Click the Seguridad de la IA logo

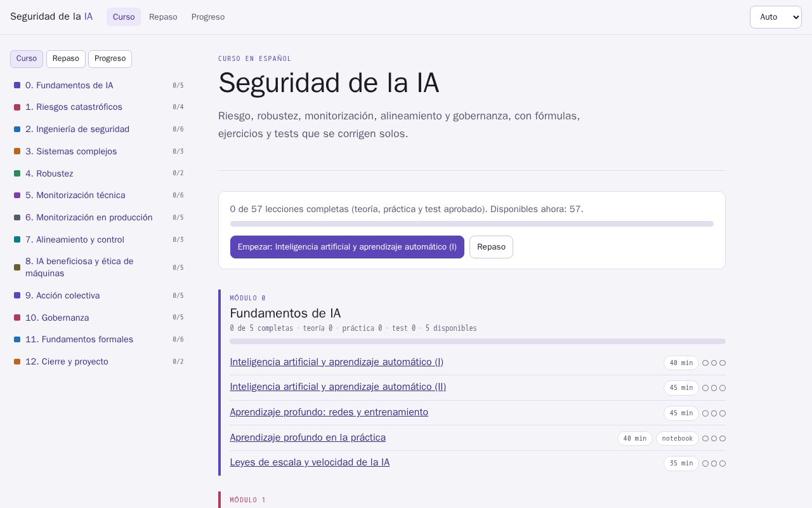51,17
